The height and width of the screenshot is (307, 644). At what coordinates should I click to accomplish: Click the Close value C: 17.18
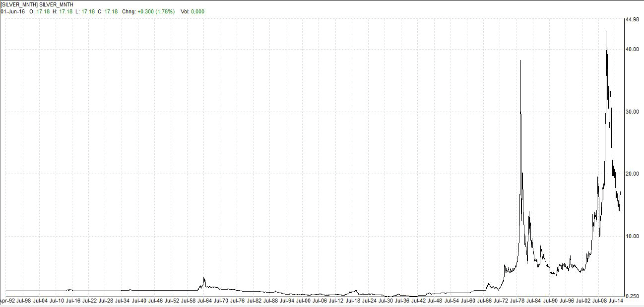[108, 11]
